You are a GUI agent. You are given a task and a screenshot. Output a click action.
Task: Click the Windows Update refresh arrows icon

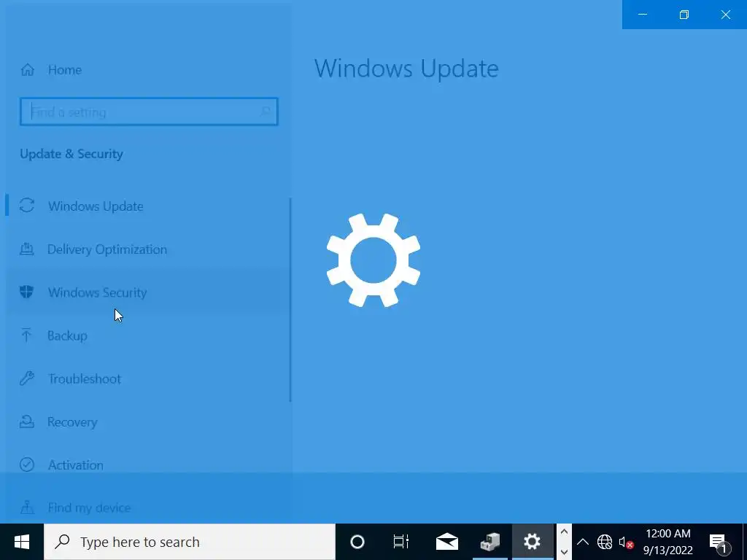[27, 205]
